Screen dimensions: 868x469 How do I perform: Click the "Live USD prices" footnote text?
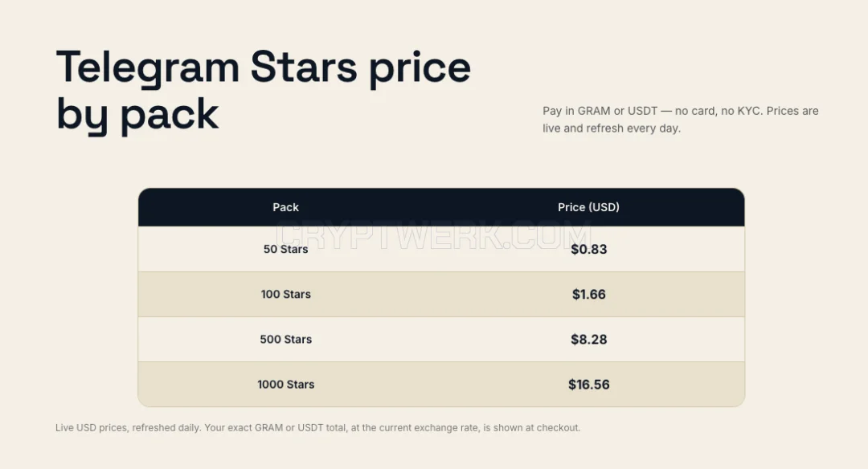coord(317,427)
